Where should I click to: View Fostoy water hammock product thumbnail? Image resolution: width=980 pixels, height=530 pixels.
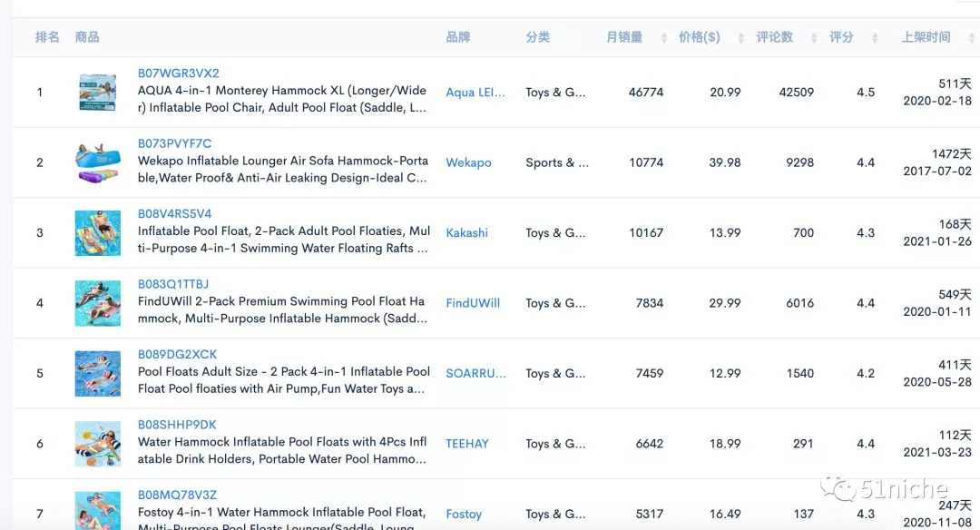(x=97, y=511)
